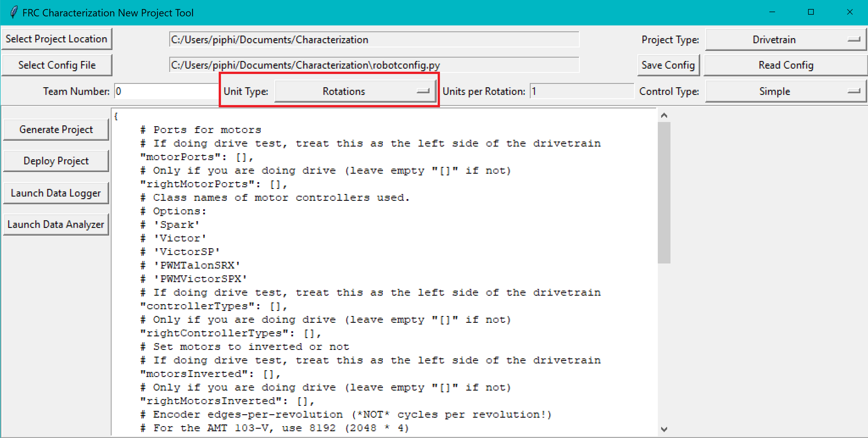Click the feather icon in title bar

point(14,12)
